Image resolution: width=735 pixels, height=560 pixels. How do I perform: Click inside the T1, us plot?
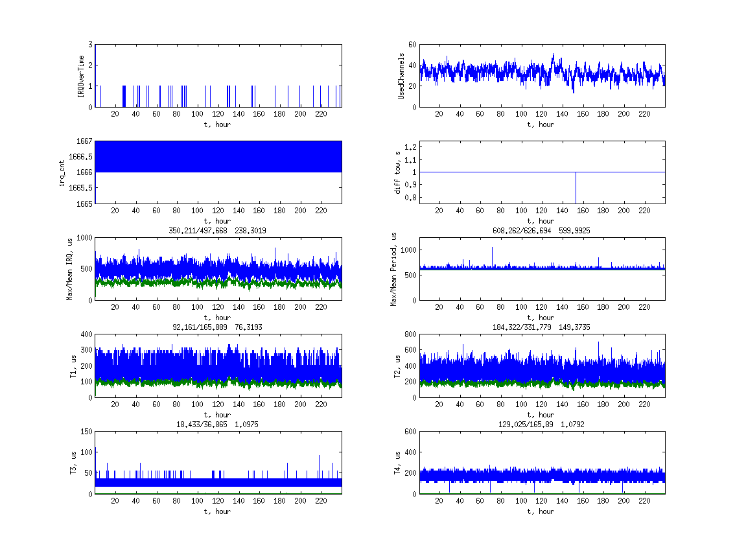(218, 365)
